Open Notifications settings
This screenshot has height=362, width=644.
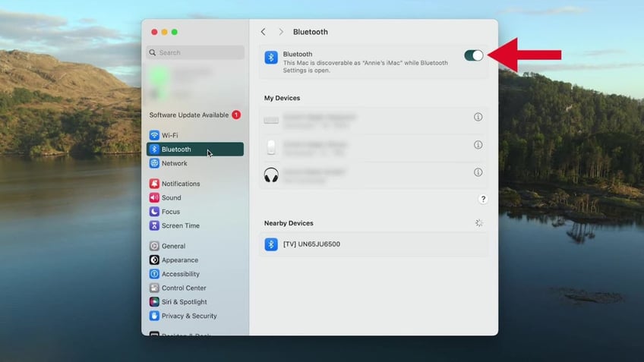[195, 184]
